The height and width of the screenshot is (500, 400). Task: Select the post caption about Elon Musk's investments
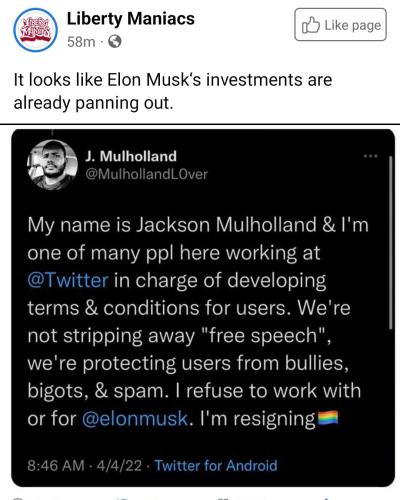click(x=173, y=91)
